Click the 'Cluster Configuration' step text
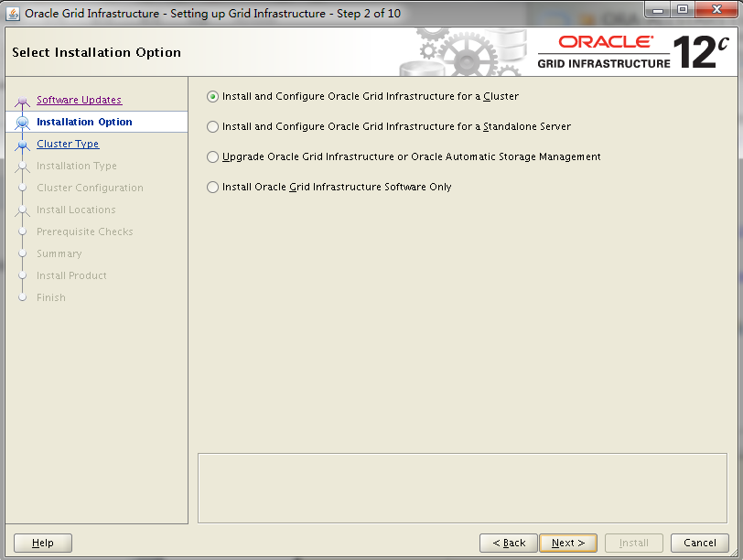This screenshot has height=560, width=743. (90, 188)
